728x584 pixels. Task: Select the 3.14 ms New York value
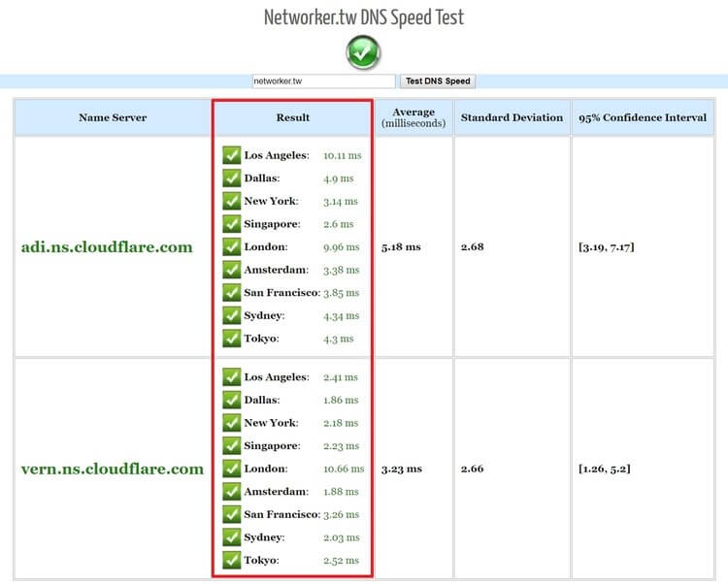pyautogui.click(x=341, y=202)
